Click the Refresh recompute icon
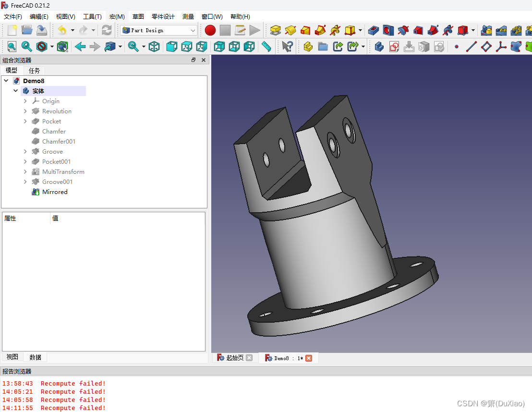 click(x=107, y=30)
